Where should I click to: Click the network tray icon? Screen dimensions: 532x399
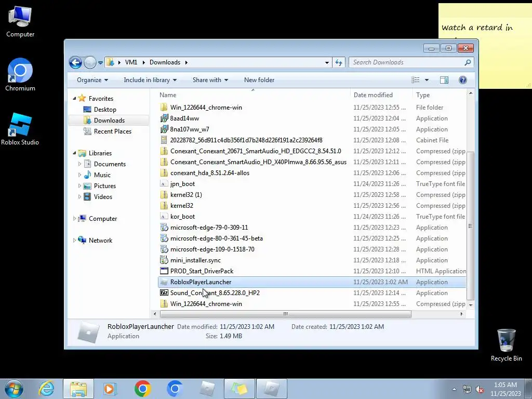[x=467, y=390]
